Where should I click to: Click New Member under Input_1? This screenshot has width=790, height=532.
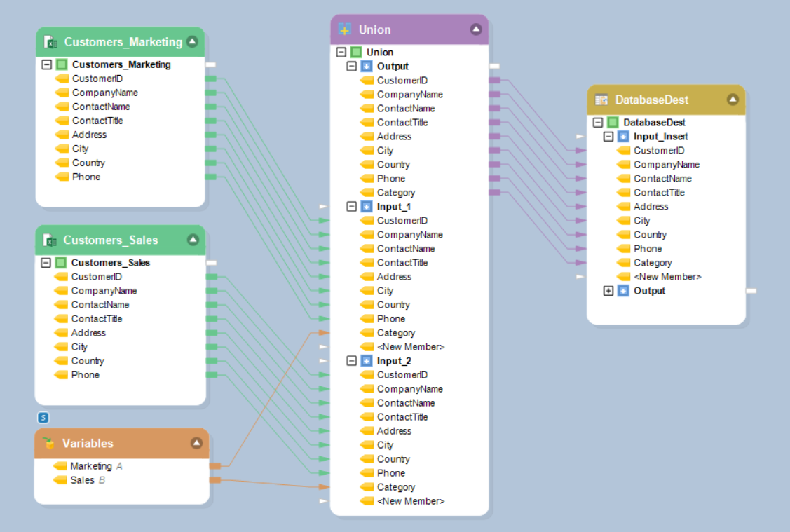pos(410,347)
